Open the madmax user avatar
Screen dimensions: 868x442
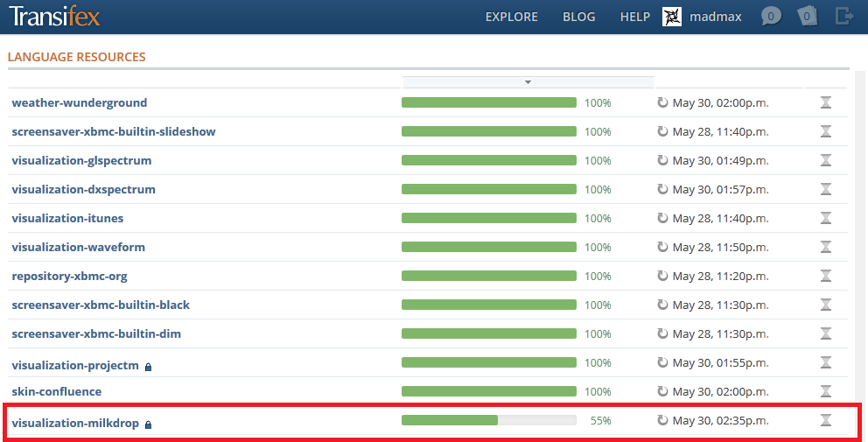(671, 17)
